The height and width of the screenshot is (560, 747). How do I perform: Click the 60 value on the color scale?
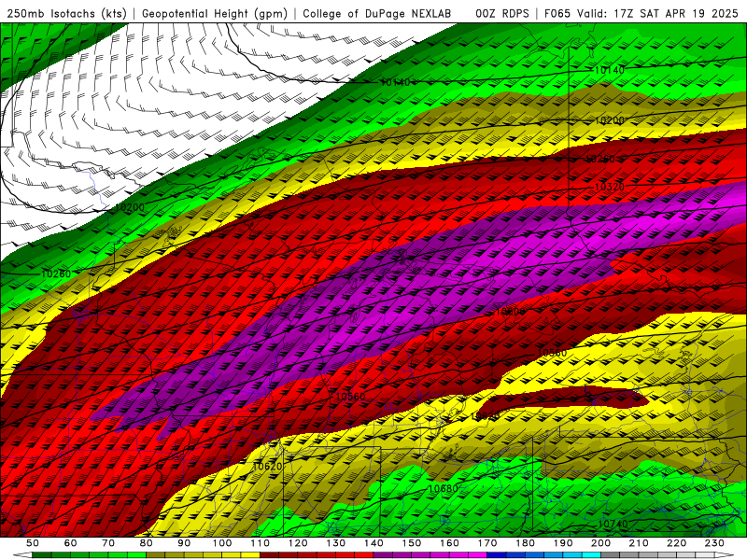click(70, 543)
